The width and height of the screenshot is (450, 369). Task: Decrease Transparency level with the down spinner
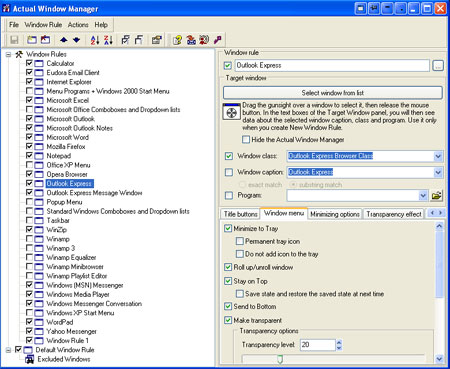coord(339,348)
